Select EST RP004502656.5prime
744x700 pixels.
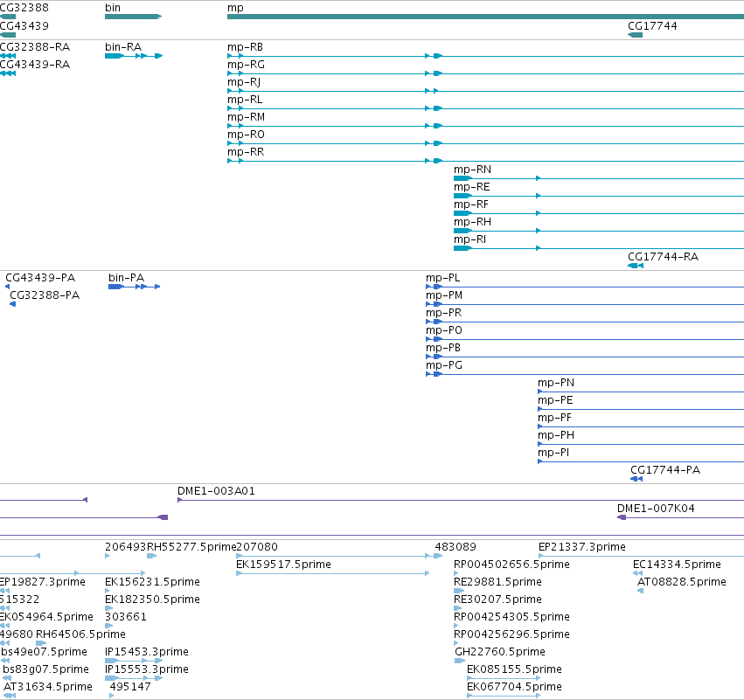tap(511, 565)
